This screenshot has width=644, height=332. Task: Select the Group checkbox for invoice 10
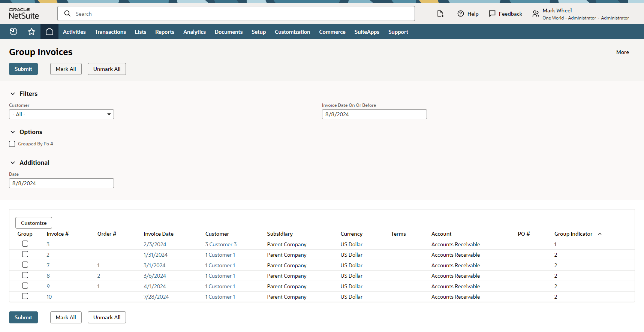pyautogui.click(x=25, y=296)
